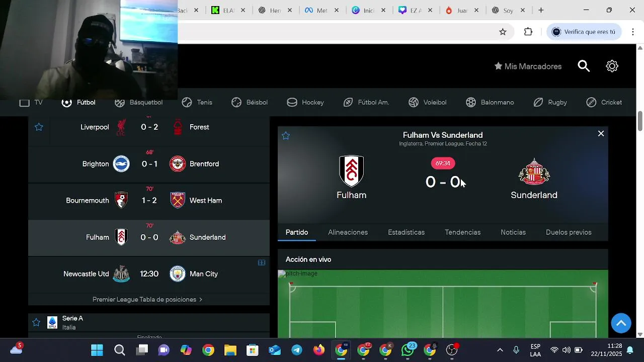Toggle favorite star for Liverpool match row
This screenshot has width=644, height=362.
point(39,127)
